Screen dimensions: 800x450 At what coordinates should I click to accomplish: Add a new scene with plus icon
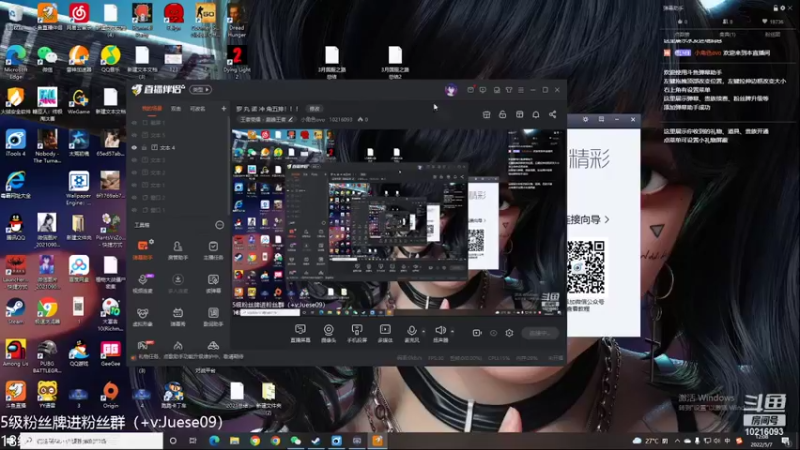click(x=223, y=109)
